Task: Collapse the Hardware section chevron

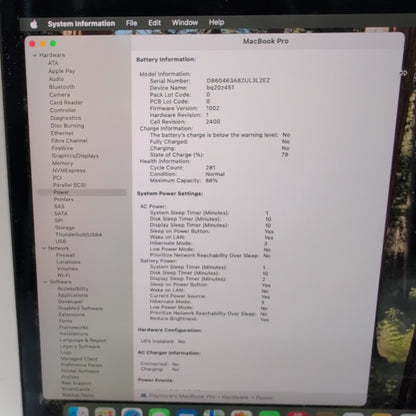Action: 35,55
